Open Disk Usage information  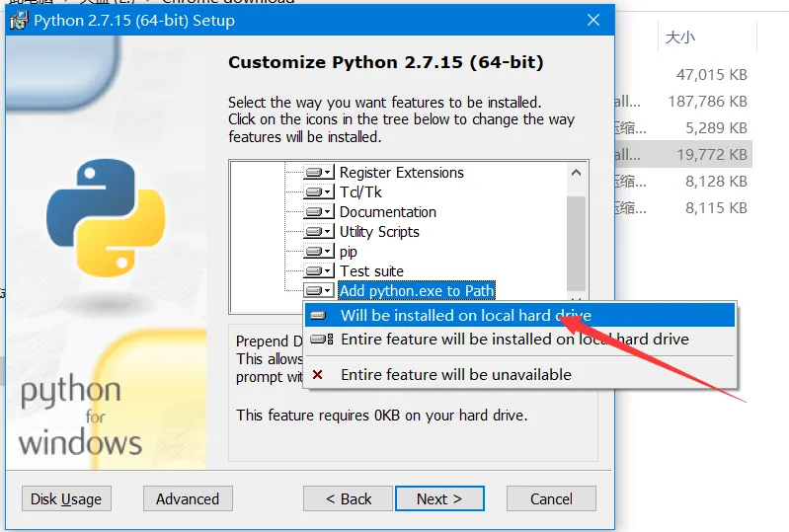pos(66,498)
